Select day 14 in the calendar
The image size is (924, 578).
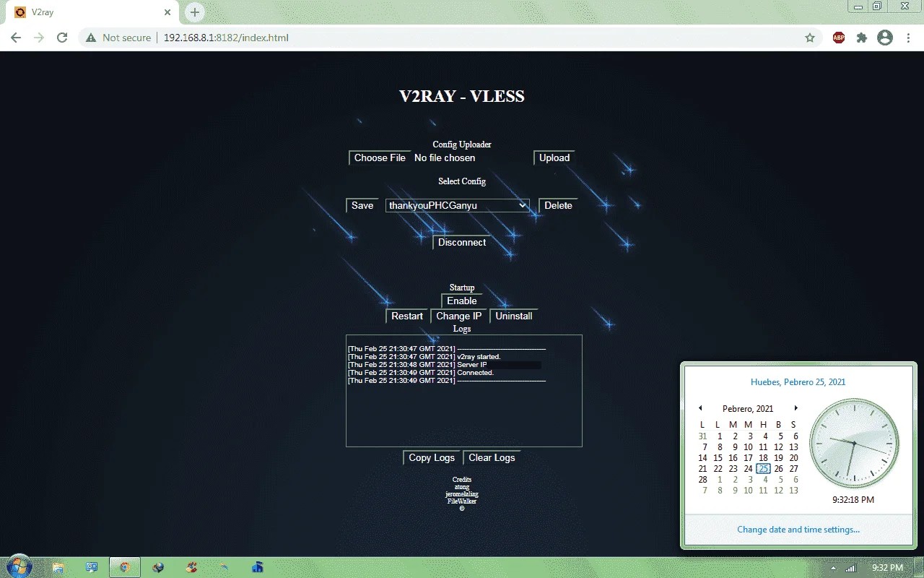coord(702,458)
